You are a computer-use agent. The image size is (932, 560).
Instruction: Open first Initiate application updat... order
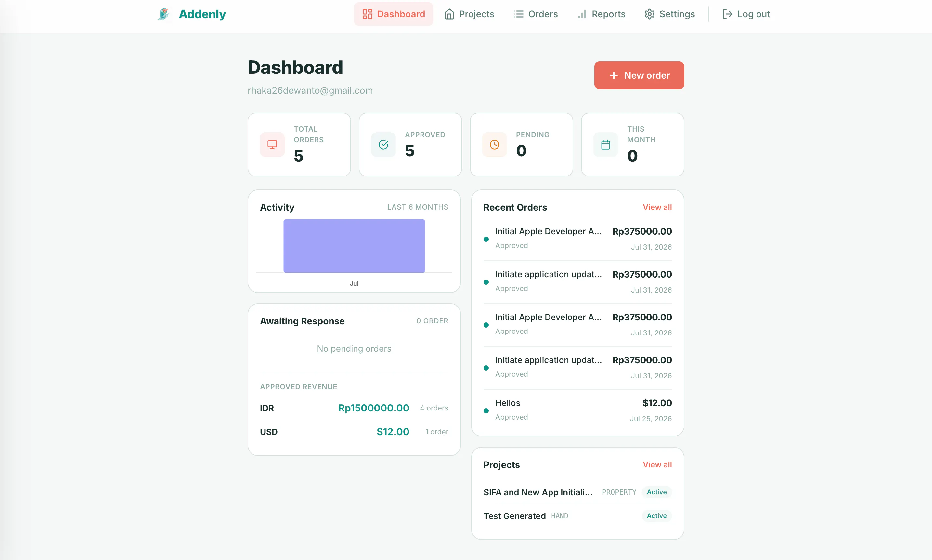click(x=577, y=282)
